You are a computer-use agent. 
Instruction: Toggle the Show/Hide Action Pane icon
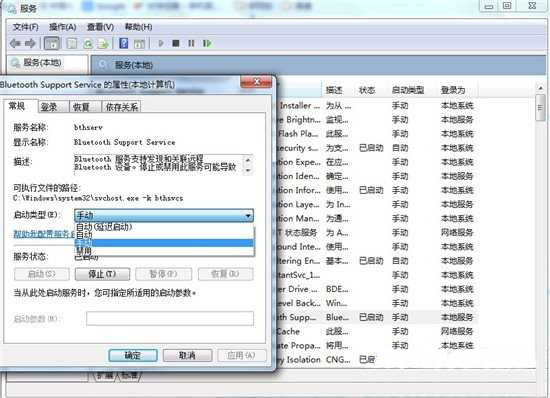(139, 43)
